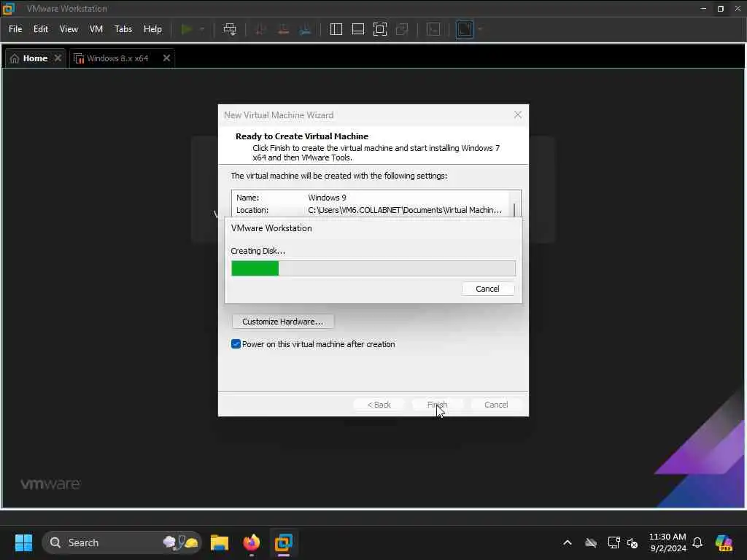
Task: Close the Windows 8.x x64 tab
Action: pyautogui.click(x=166, y=58)
